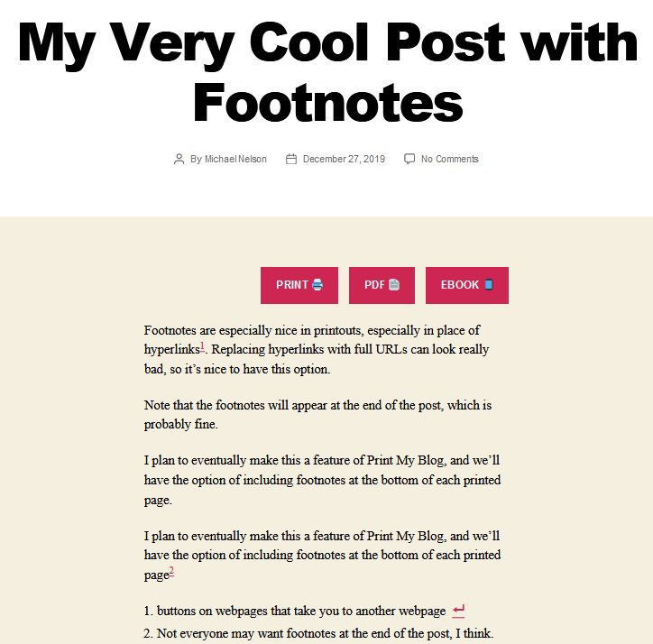The image size is (653, 644).
Task: Click the PRINT button
Action: click(299, 285)
